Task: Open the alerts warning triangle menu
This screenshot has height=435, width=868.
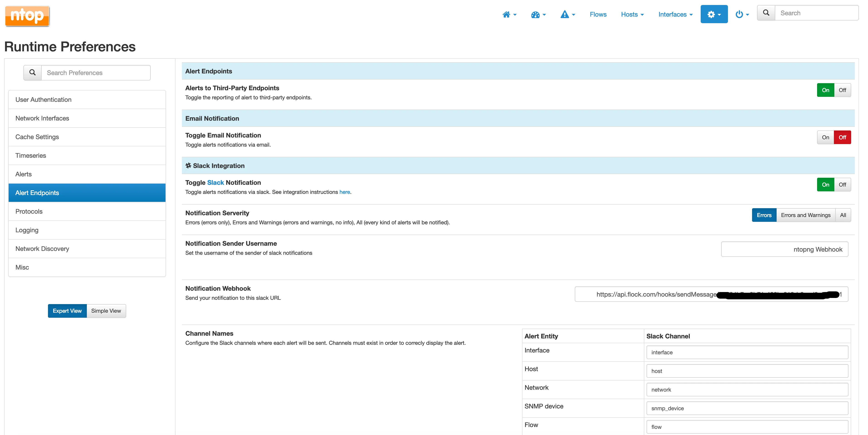Action: (x=567, y=15)
